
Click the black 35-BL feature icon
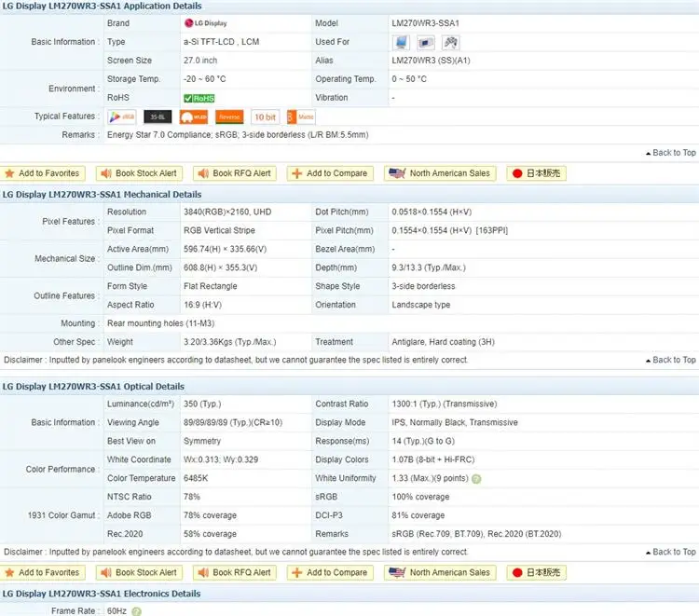click(158, 117)
